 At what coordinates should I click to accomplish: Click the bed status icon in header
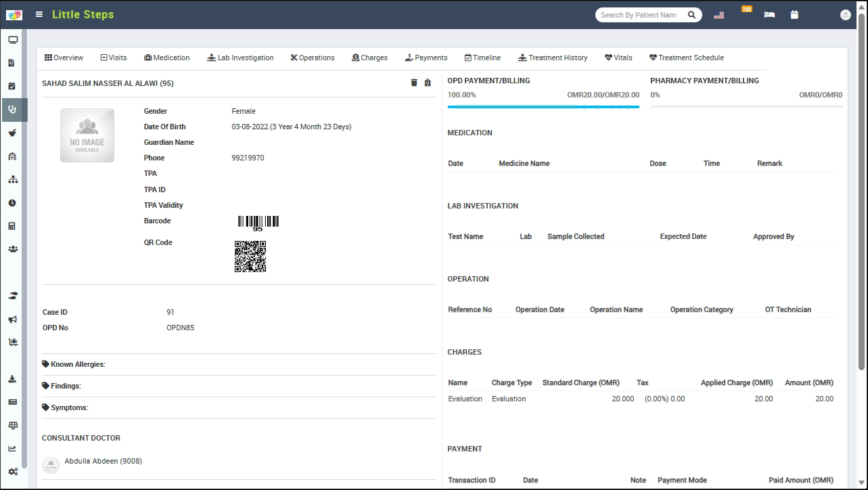click(769, 15)
